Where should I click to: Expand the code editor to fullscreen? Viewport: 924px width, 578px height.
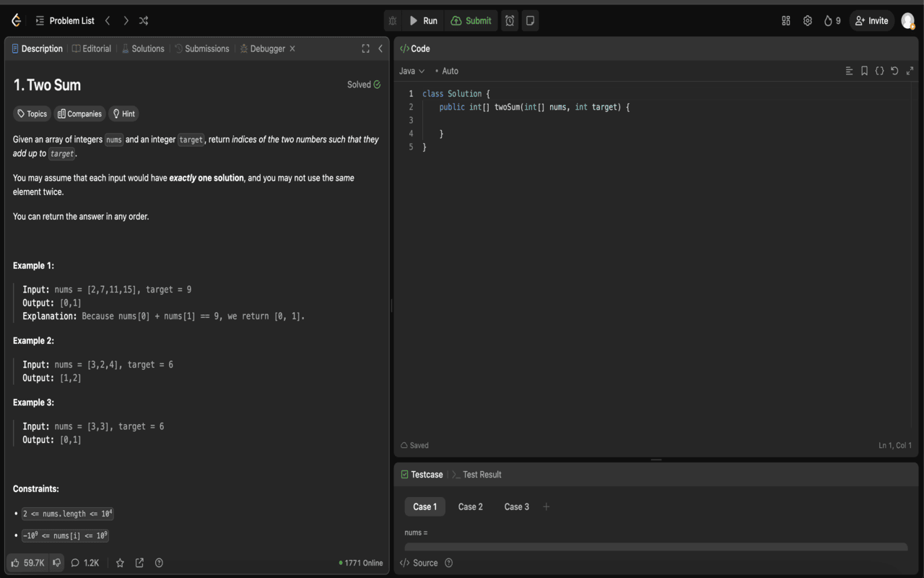point(910,71)
